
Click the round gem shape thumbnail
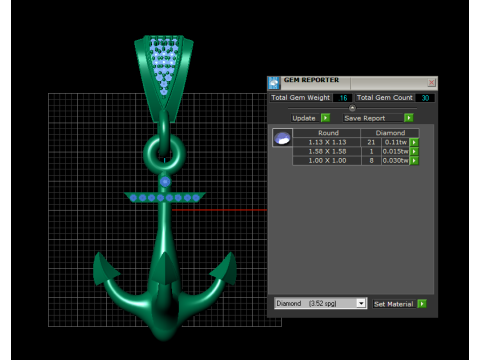(282, 138)
